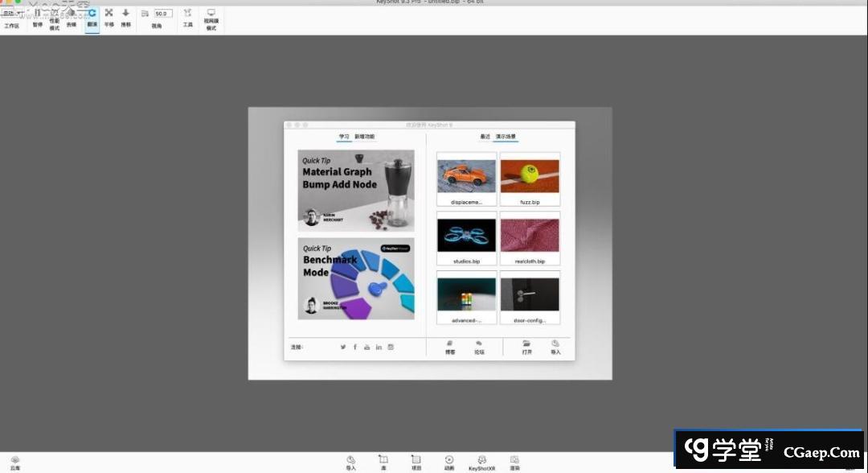Open the workspace dropdown in the toolbar

coord(11,14)
